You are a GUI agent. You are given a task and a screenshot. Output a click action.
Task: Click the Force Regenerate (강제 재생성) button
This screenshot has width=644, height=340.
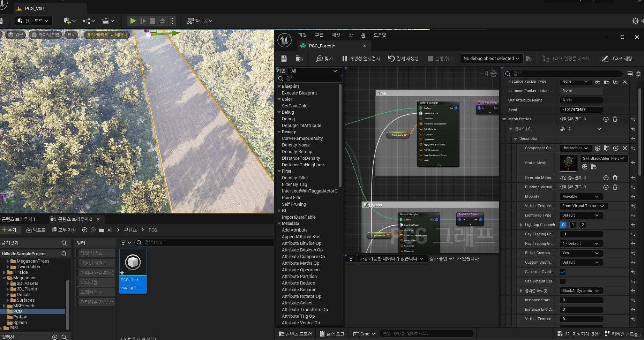[x=403, y=59]
